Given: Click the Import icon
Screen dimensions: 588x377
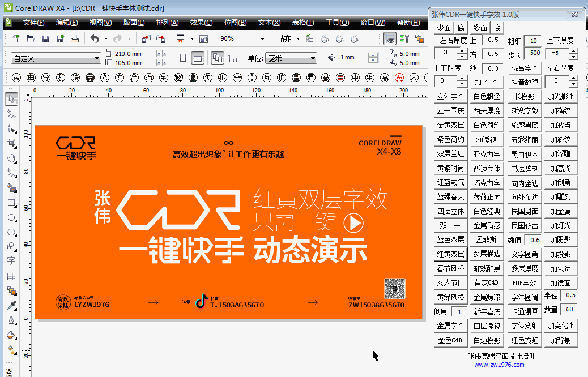Looking at the screenshot, I should (x=146, y=38).
